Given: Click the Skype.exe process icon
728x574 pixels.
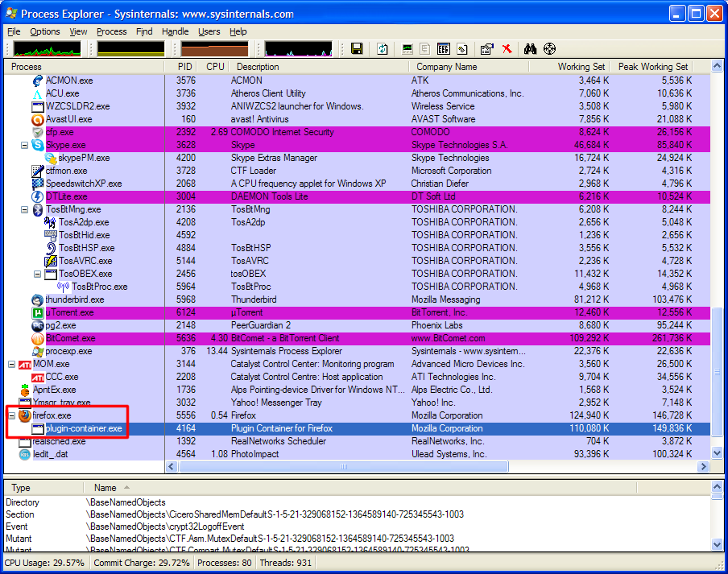Looking at the screenshot, I should 38,145.
